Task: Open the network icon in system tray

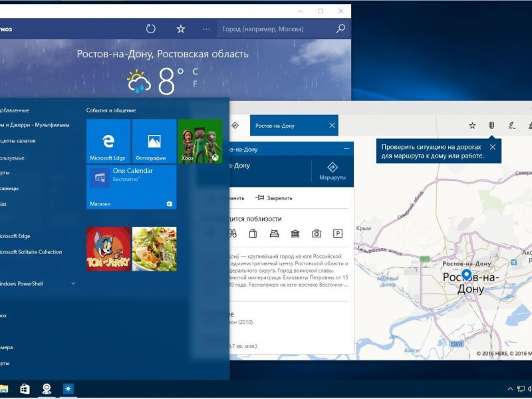Action: (x=521, y=389)
